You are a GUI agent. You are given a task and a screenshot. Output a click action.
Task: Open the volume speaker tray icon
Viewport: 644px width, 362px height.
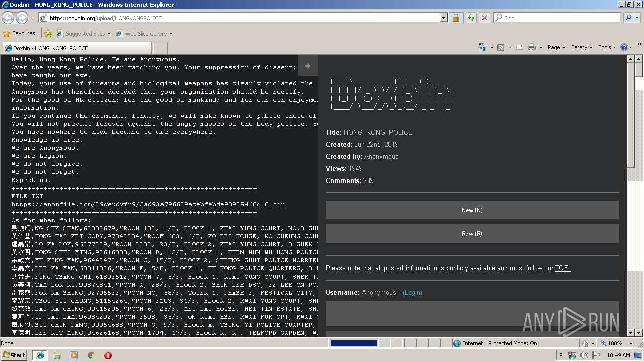pos(584,355)
